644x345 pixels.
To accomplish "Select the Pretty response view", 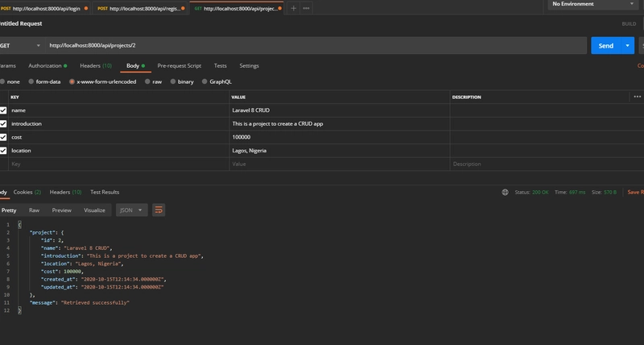I will (9, 210).
